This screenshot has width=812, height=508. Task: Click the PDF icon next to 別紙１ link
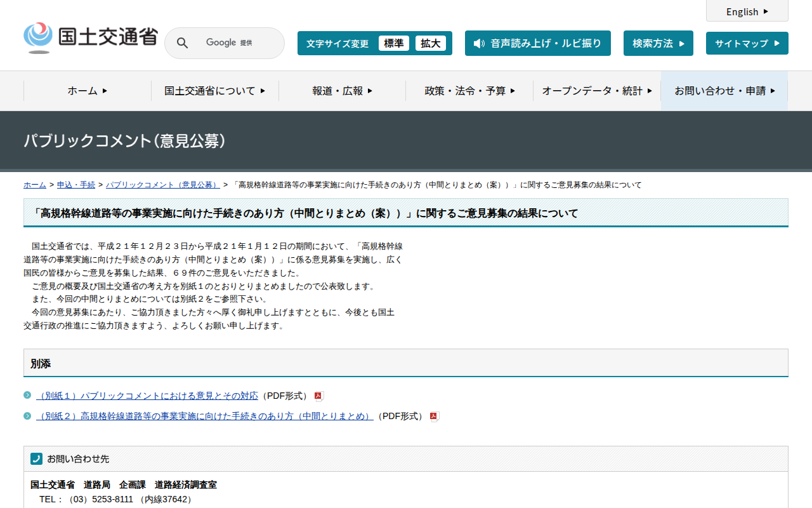(319, 396)
